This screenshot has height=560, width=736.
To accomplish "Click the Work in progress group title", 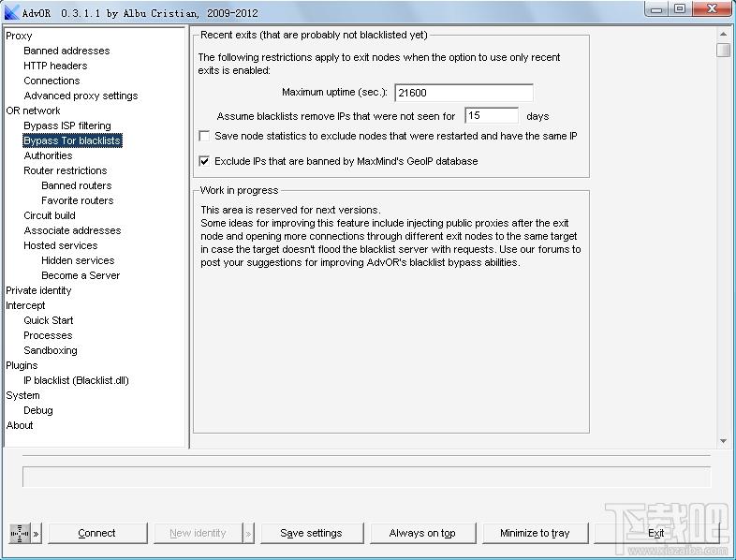I will (239, 191).
